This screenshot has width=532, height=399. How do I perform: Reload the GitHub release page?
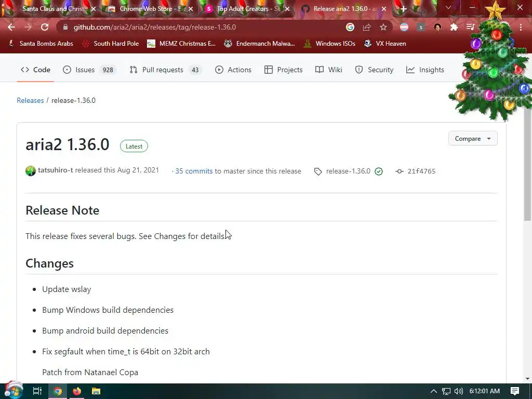click(x=45, y=27)
